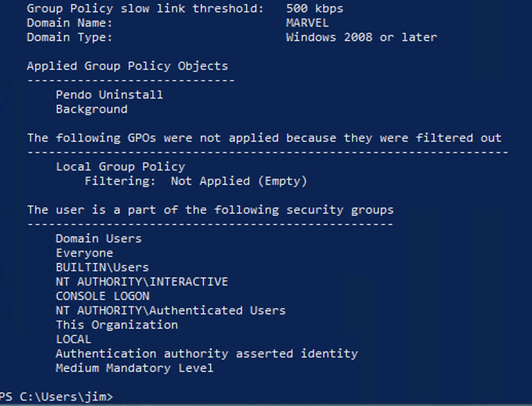
Task: Click 'Authentication authority asserted identity' line
Action: pos(206,354)
